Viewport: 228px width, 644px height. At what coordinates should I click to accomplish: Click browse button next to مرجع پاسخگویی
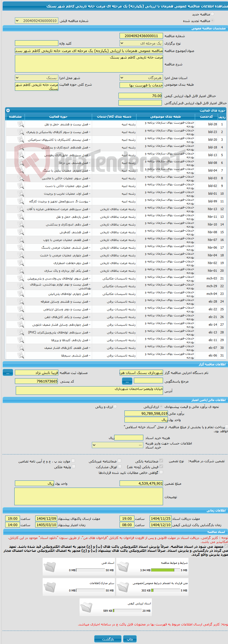click(127, 381)
